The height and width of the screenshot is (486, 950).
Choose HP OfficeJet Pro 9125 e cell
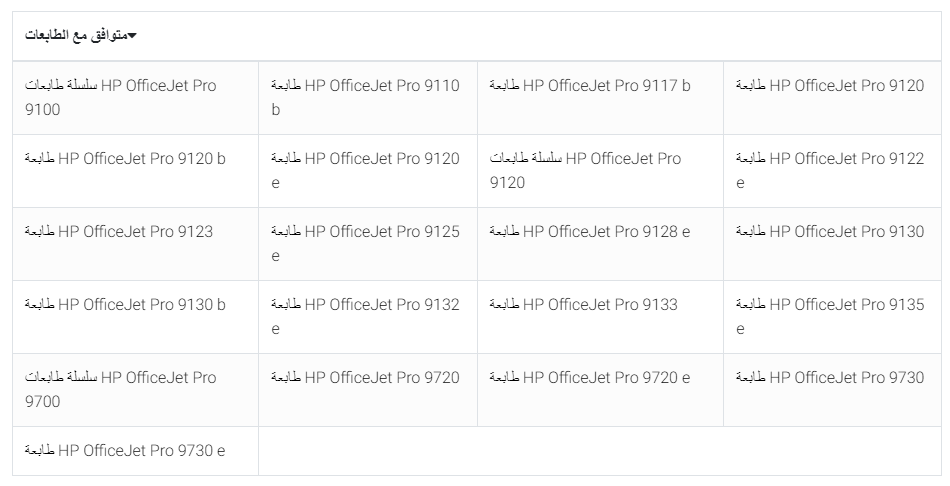point(365,243)
